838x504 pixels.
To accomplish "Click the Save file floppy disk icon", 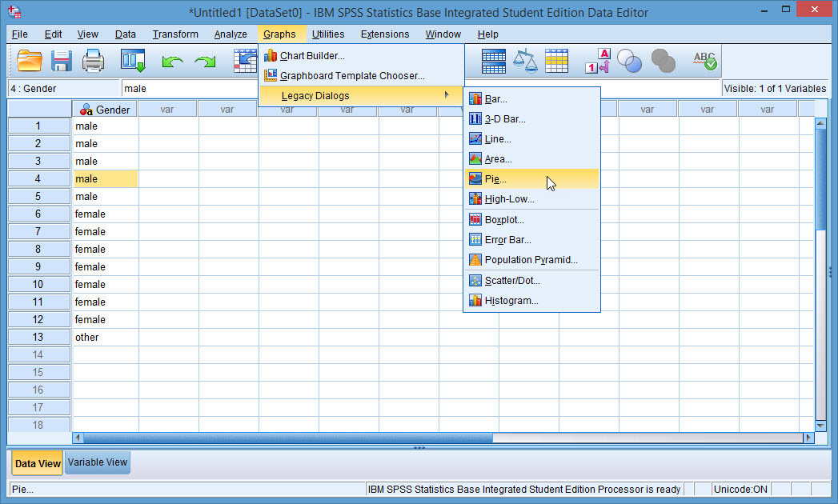I will (62, 61).
